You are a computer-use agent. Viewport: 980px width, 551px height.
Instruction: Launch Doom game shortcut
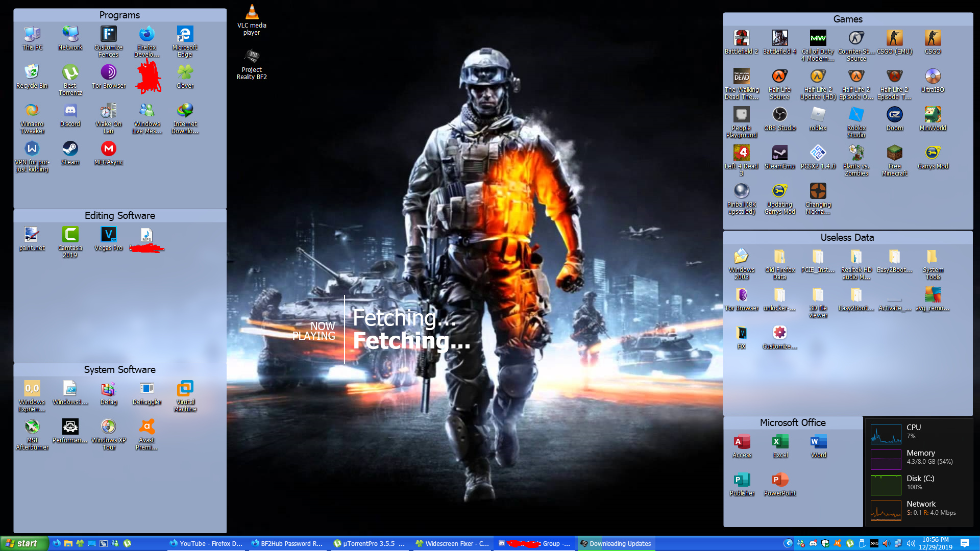tap(895, 119)
